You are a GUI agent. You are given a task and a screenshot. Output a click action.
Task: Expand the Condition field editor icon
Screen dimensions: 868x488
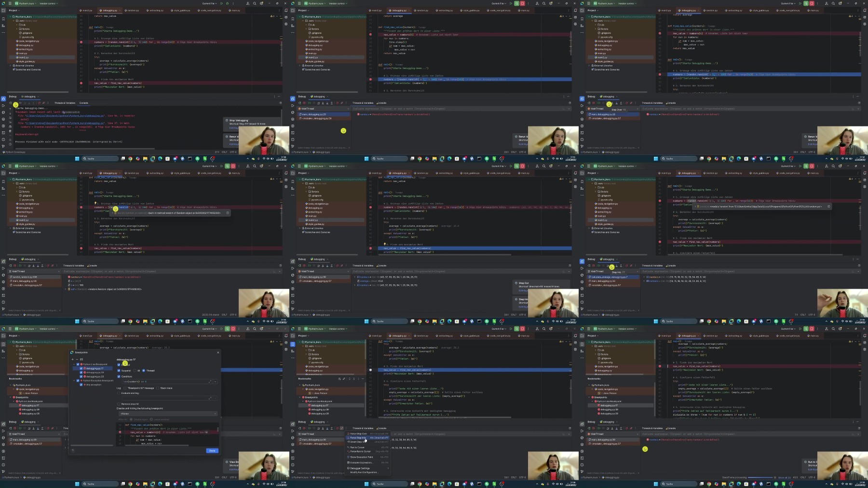pos(210,382)
